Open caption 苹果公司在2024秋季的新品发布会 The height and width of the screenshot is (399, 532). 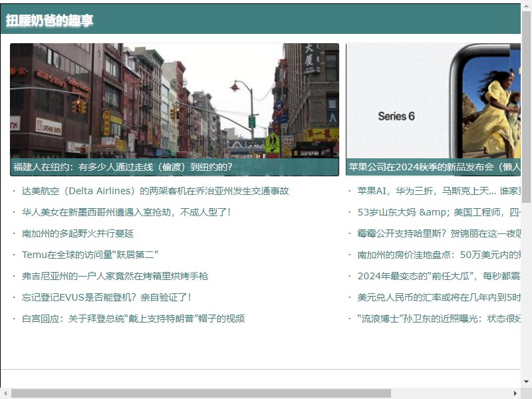434,167
